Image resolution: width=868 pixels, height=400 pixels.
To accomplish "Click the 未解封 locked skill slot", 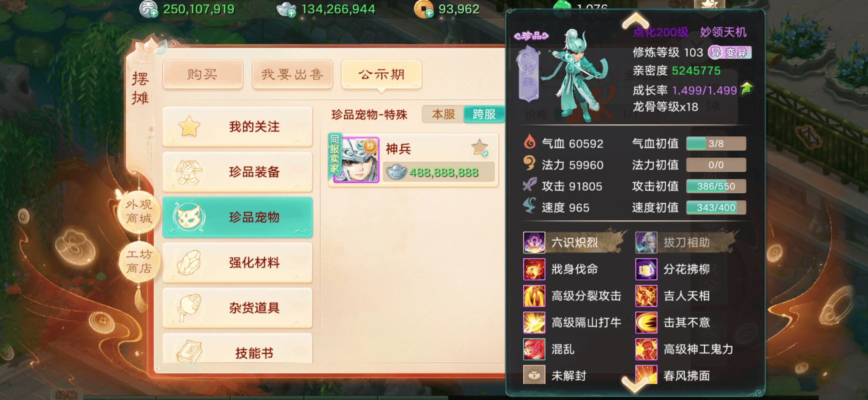I will click(x=534, y=375).
